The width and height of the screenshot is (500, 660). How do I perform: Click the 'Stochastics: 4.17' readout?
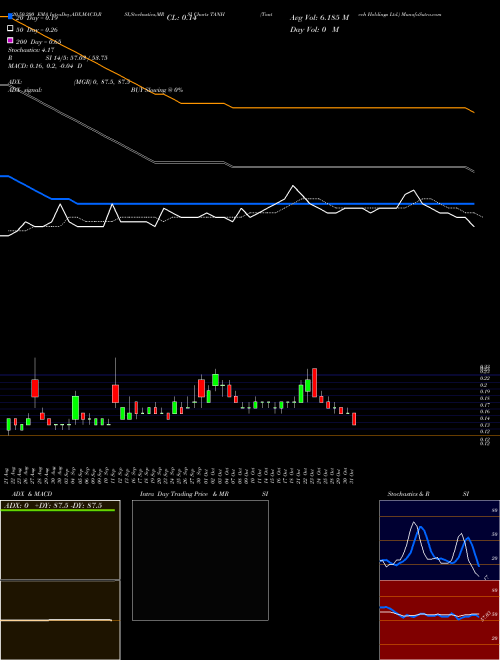31,50
